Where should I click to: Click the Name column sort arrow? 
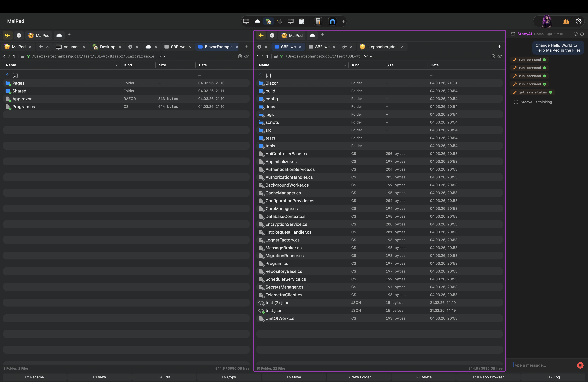pos(117,65)
